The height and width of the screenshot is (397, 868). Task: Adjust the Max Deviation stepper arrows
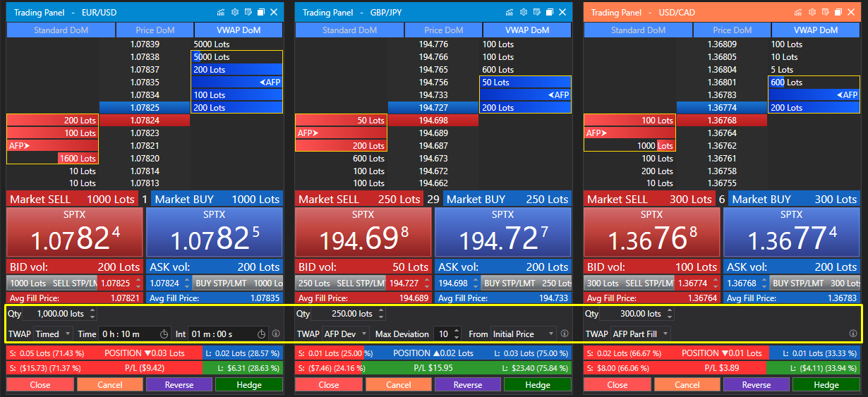click(x=457, y=334)
